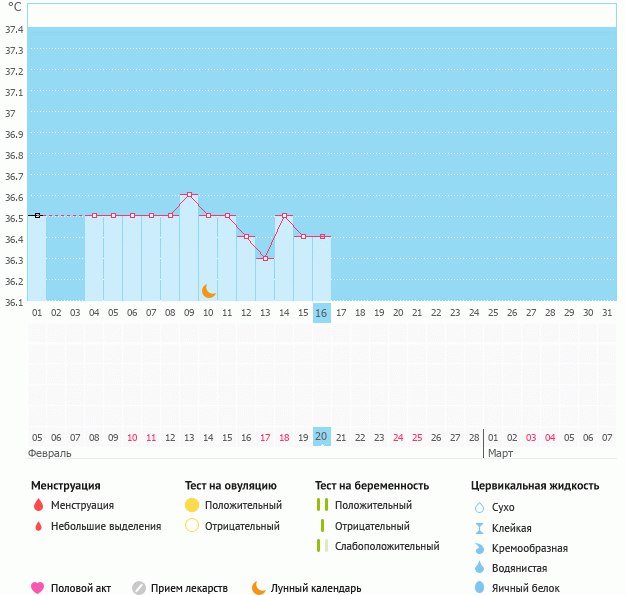The image size is (626, 595).
Task: Click the first temperature point on day 01
Action: point(37,215)
